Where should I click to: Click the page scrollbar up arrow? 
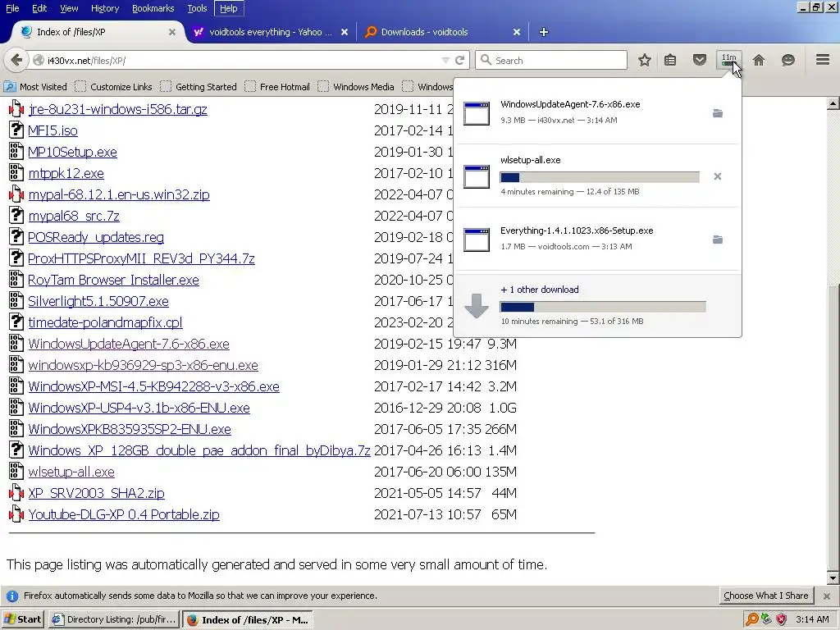tap(833, 103)
